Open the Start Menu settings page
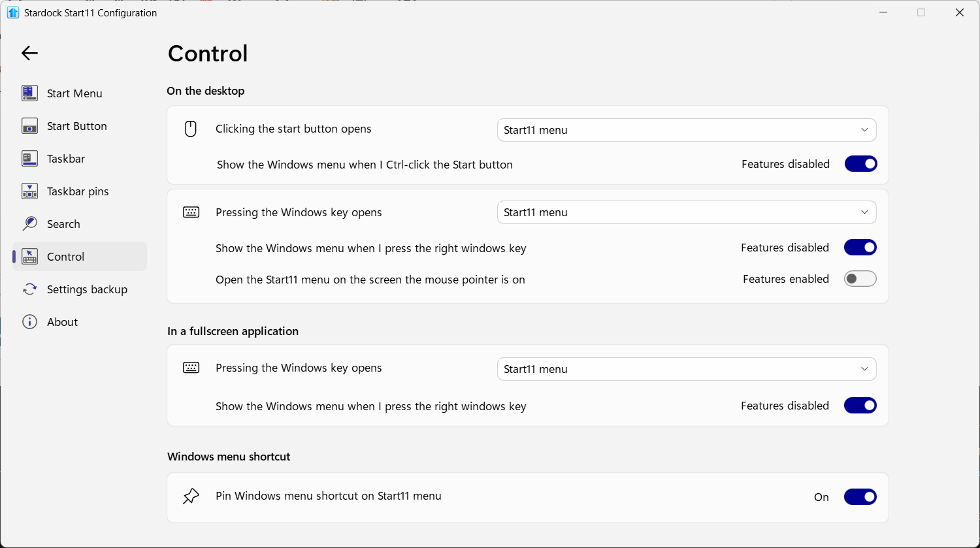This screenshot has width=980, height=548. tap(80, 93)
